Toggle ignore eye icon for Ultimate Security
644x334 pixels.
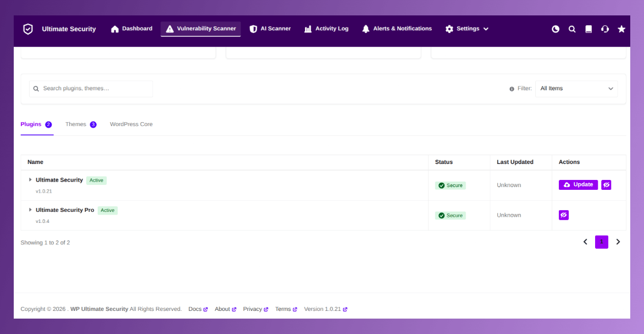click(606, 185)
